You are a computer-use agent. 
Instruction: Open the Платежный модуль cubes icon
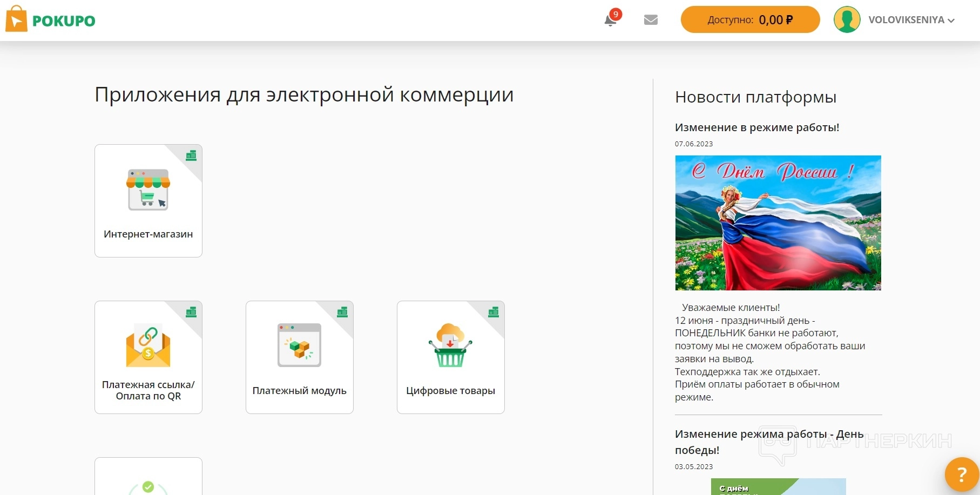coord(299,345)
